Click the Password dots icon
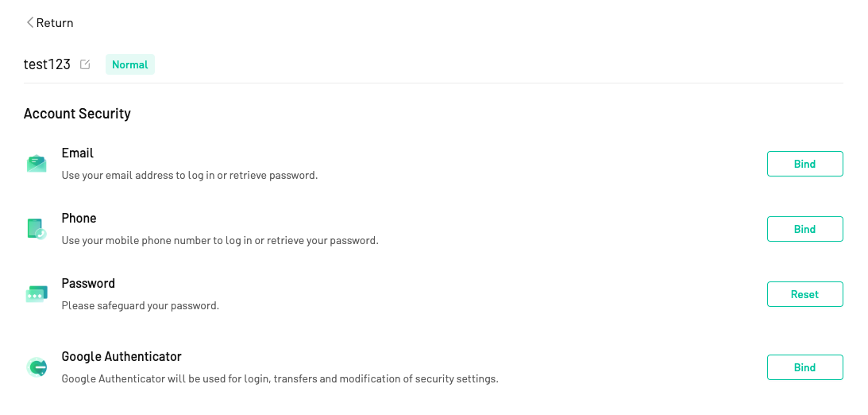The image size is (868, 415). [x=37, y=294]
